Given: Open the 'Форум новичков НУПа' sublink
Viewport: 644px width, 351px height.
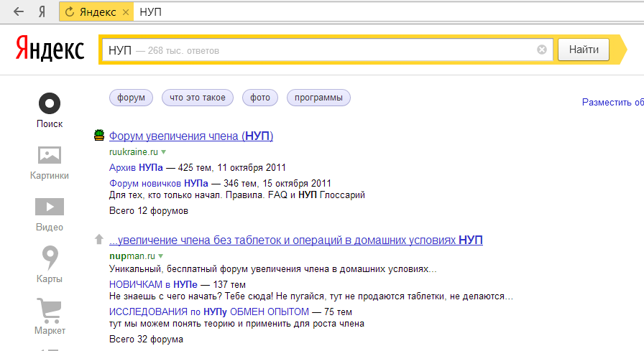Looking at the screenshot, I should coord(159,183).
